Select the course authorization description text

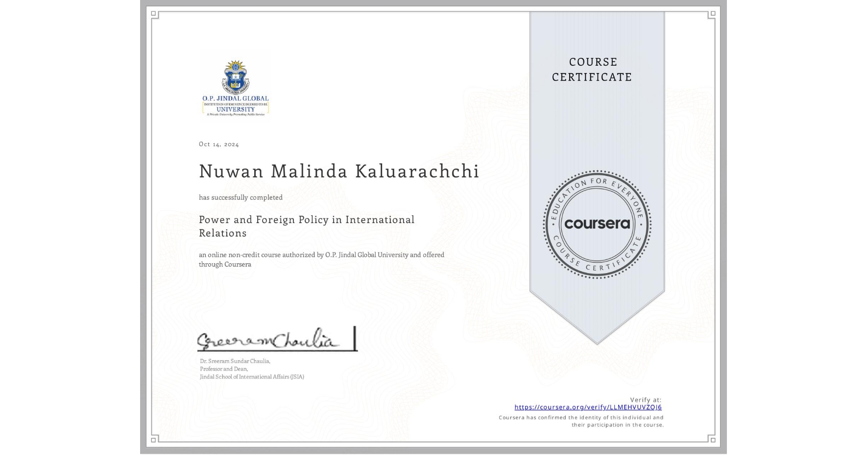click(321, 259)
